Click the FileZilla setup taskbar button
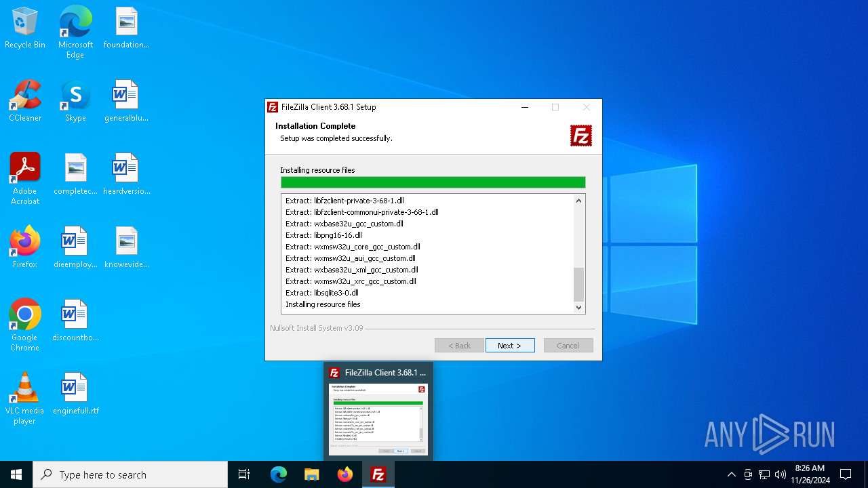The height and width of the screenshot is (488, 868). pos(378,474)
